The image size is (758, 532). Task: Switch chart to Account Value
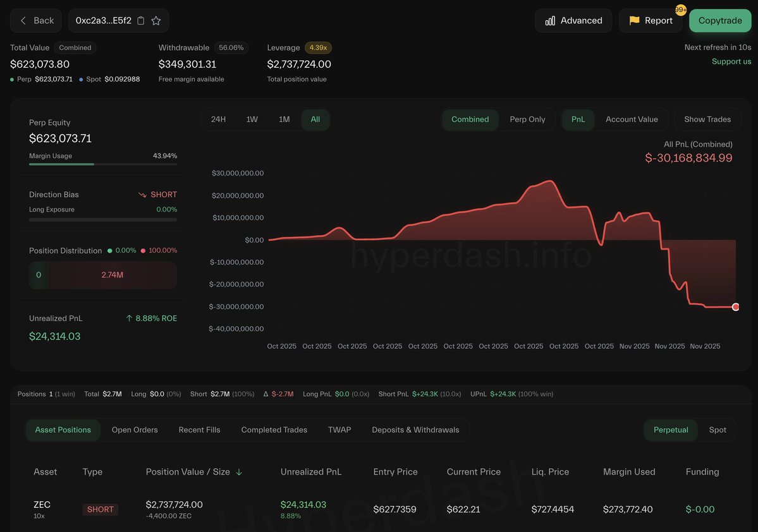(x=631, y=119)
